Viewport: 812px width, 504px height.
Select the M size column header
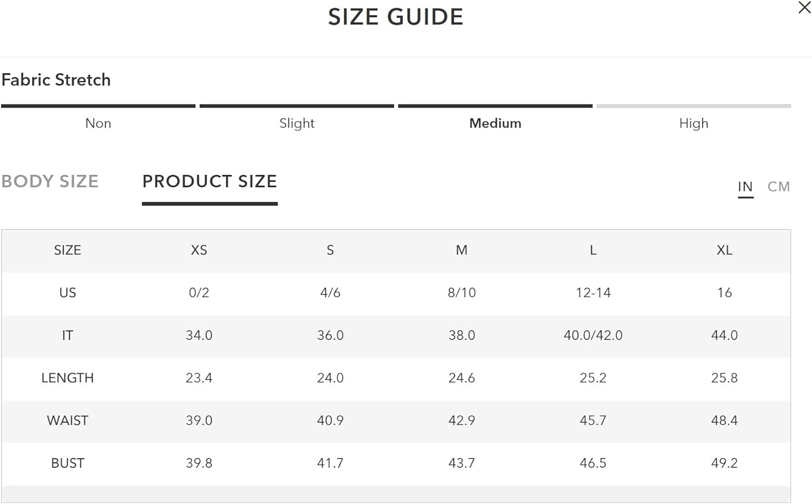(x=461, y=250)
